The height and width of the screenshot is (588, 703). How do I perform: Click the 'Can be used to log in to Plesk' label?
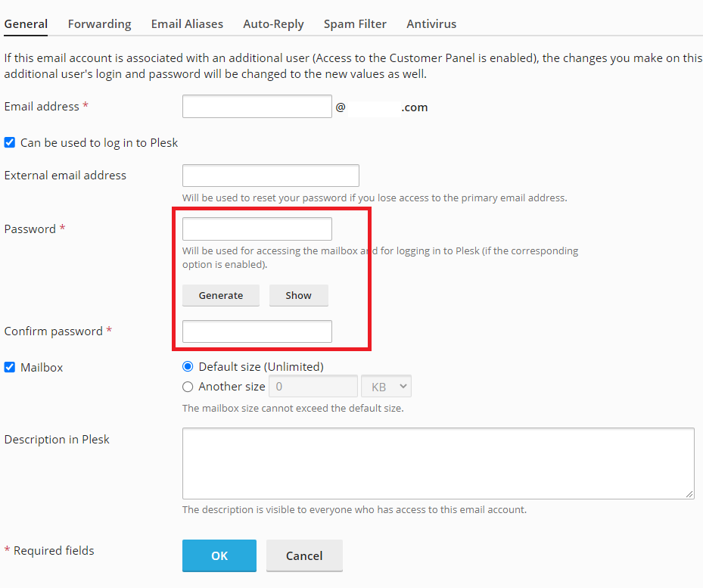pos(99,142)
